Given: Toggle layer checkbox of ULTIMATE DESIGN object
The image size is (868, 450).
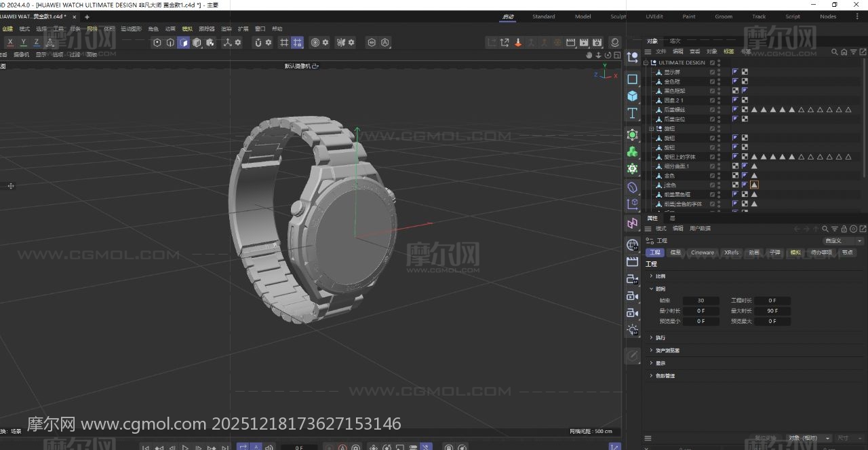Looking at the screenshot, I should click(712, 62).
